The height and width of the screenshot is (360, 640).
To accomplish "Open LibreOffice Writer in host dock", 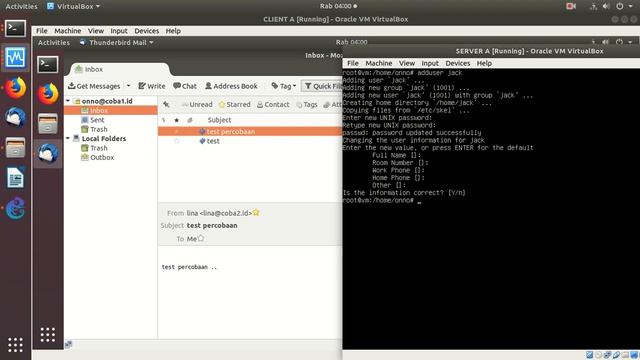I will (16, 178).
